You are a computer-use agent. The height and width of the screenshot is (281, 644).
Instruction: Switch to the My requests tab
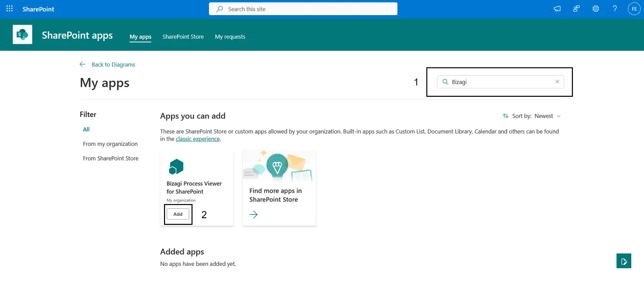tap(230, 37)
